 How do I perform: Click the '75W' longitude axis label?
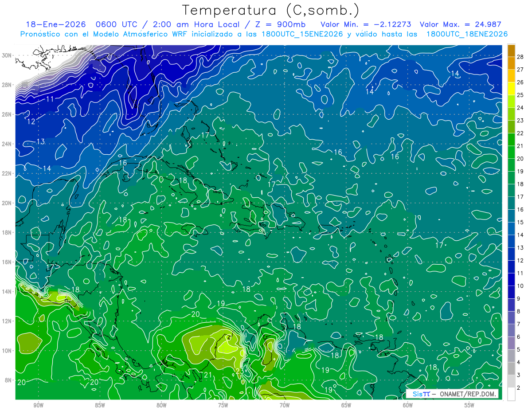223,405
